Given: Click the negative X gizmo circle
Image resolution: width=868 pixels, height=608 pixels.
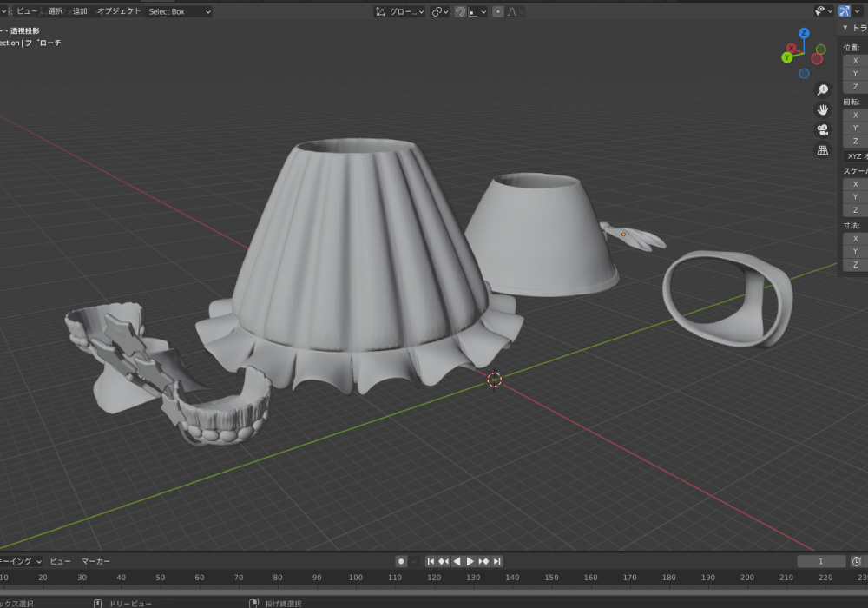Looking at the screenshot, I should click(817, 59).
